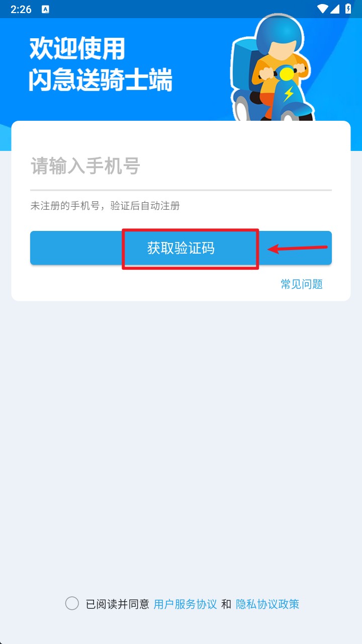Click the scooter's yellow headlight
The width and height of the screenshot is (362, 644).
[287, 74]
